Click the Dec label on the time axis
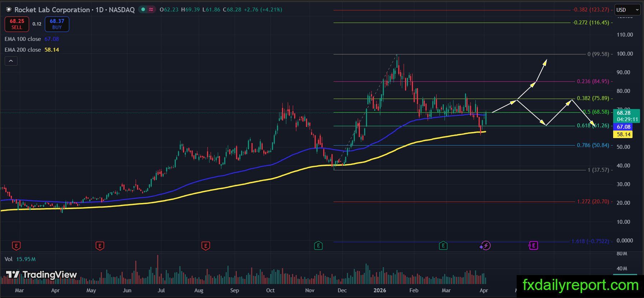Viewport: 644px width, 298px height. pyautogui.click(x=342, y=290)
